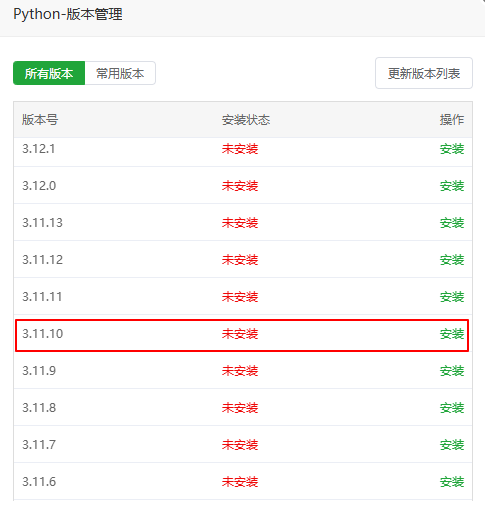
Task: Select the 3.11.6 version number cell
Action: tap(39, 482)
